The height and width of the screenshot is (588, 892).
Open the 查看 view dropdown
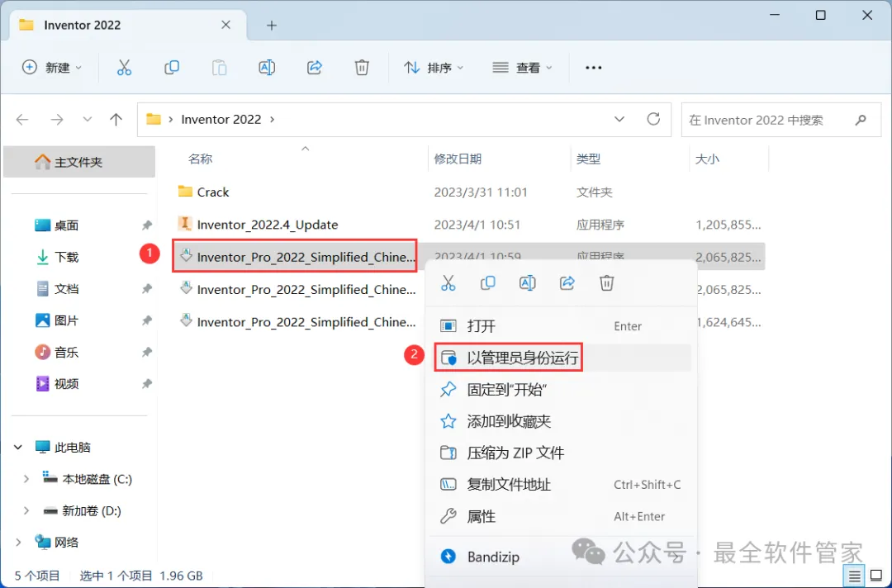coord(522,68)
